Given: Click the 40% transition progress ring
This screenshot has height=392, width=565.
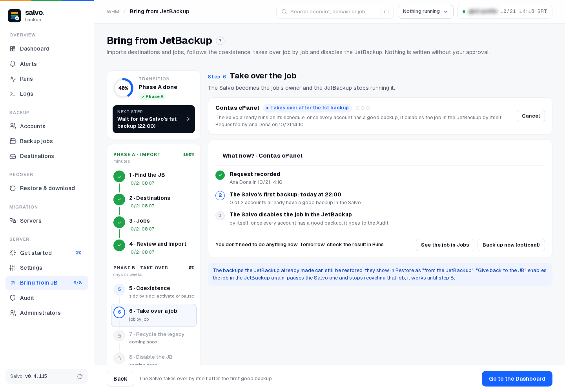Looking at the screenshot, I should point(123,88).
